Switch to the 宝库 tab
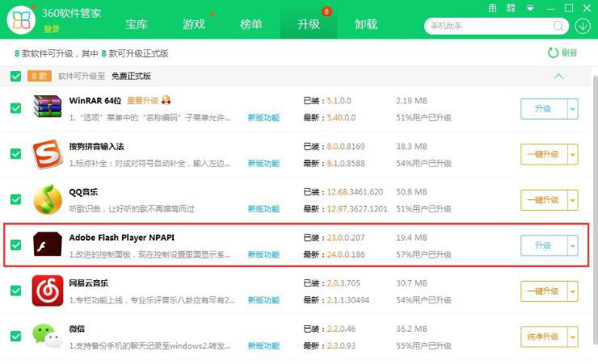598x364 pixels. point(137,24)
